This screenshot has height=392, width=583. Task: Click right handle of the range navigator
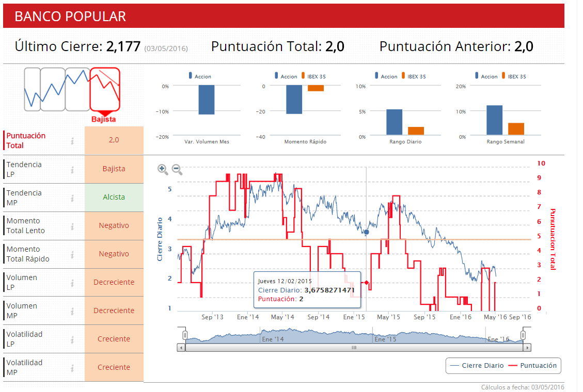[523, 335]
